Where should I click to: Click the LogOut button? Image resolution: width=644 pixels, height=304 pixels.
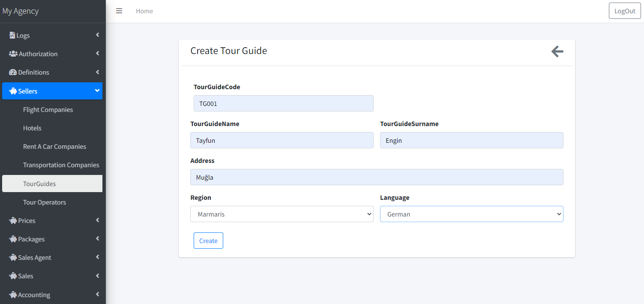pyautogui.click(x=624, y=11)
